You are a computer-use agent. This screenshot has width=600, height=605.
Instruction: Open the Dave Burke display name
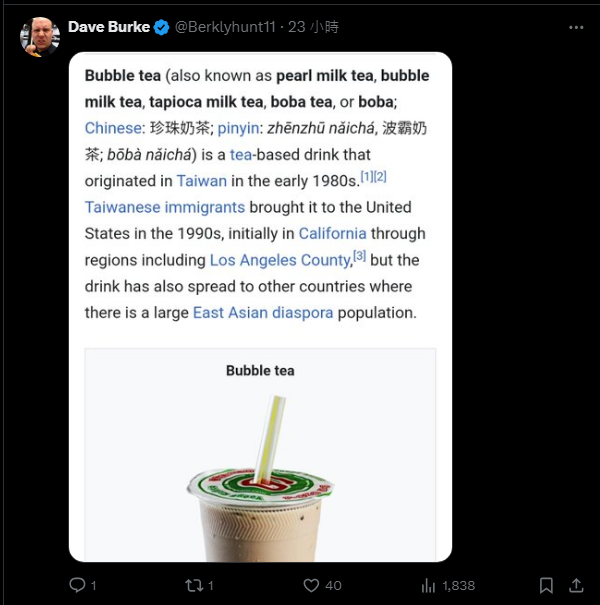click(108, 27)
